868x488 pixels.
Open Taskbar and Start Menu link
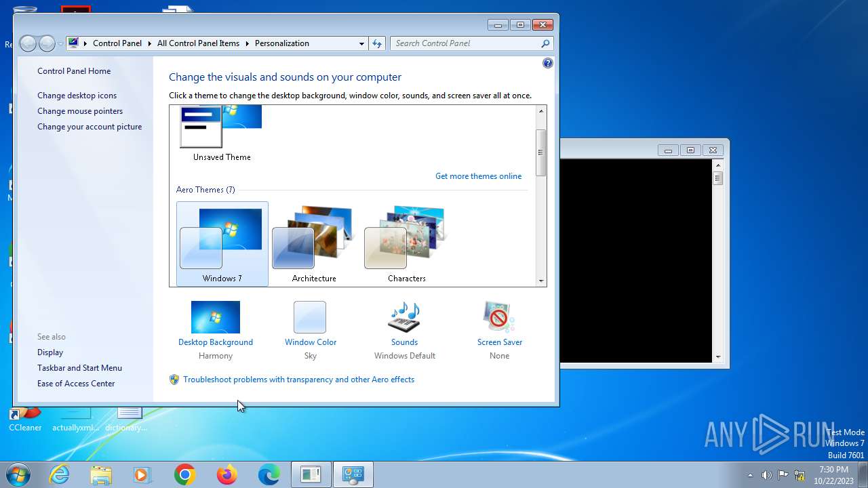click(79, 368)
